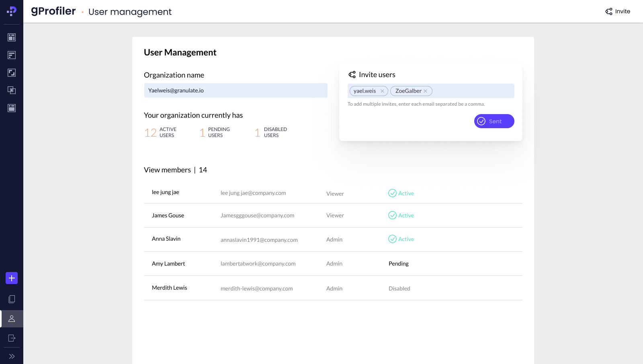Select the user management person icon
The image size is (643, 364).
tap(12, 319)
